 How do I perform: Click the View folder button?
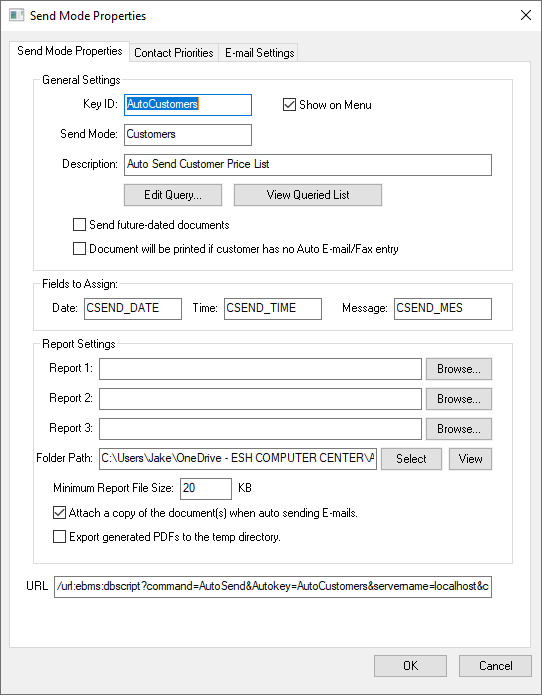point(470,459)
